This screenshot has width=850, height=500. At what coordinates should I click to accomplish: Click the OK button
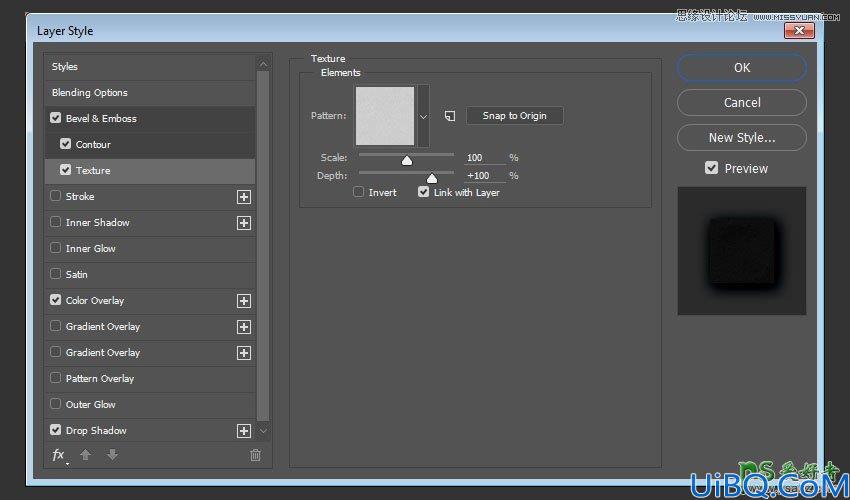742,67
